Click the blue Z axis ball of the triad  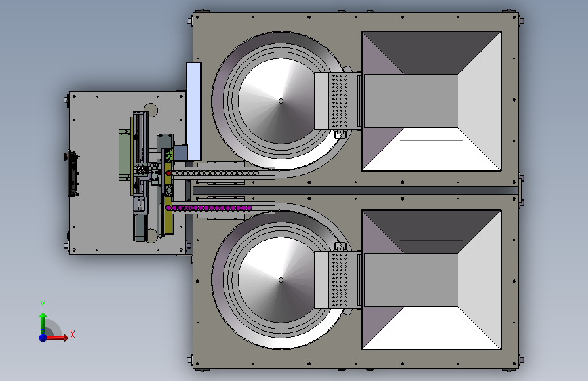43,338
